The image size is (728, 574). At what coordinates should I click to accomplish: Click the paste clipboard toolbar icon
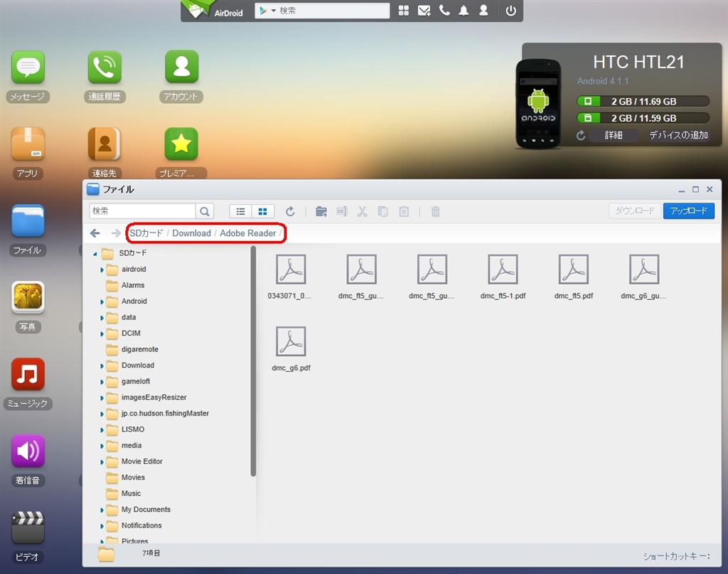coord(404,212)
